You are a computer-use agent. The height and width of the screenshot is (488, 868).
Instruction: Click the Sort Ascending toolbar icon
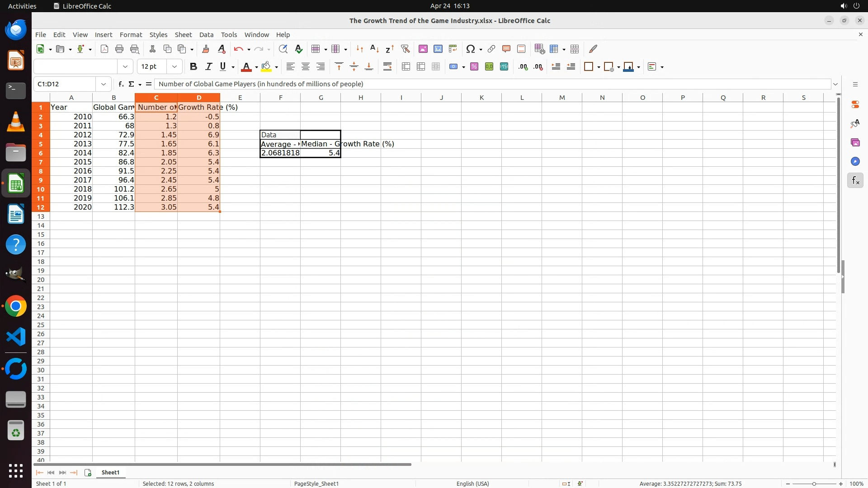(x=374, y=49)
